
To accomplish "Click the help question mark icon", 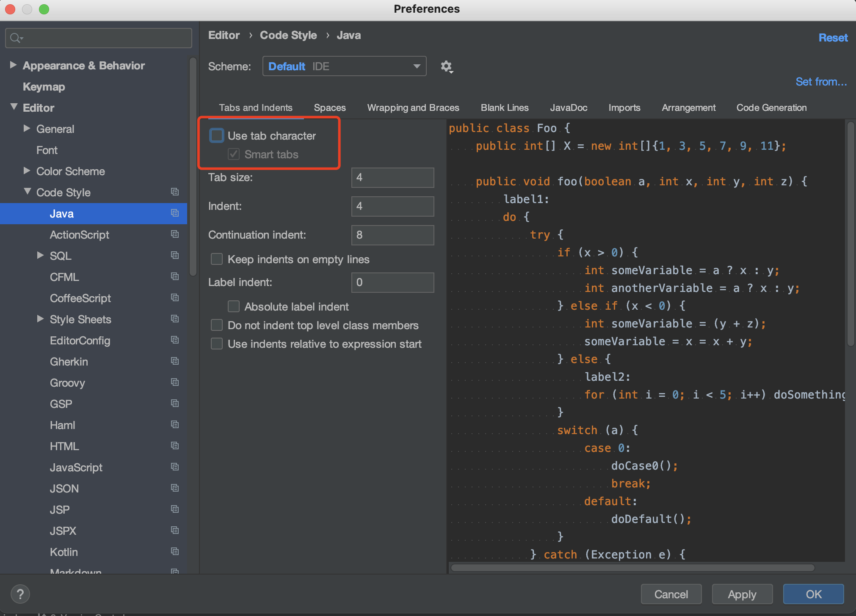I will point(20,594).
